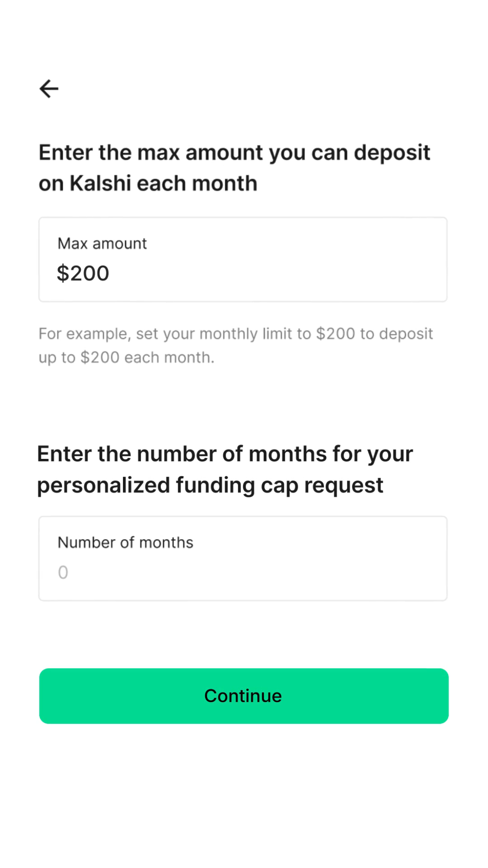Click the dollar sign in the amount value
The height and width of the screenshot is (868, 488).
click(x=62, y=274)
